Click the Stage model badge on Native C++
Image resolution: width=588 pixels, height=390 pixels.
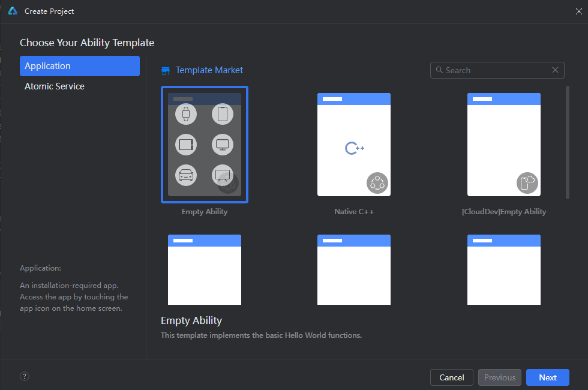click(x=377, y=183)
